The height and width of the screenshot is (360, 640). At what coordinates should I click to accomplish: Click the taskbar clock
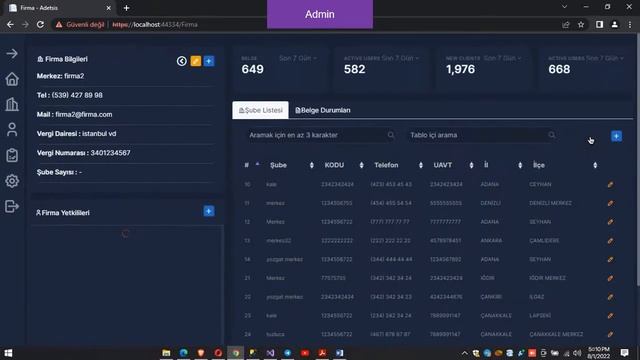599,353
